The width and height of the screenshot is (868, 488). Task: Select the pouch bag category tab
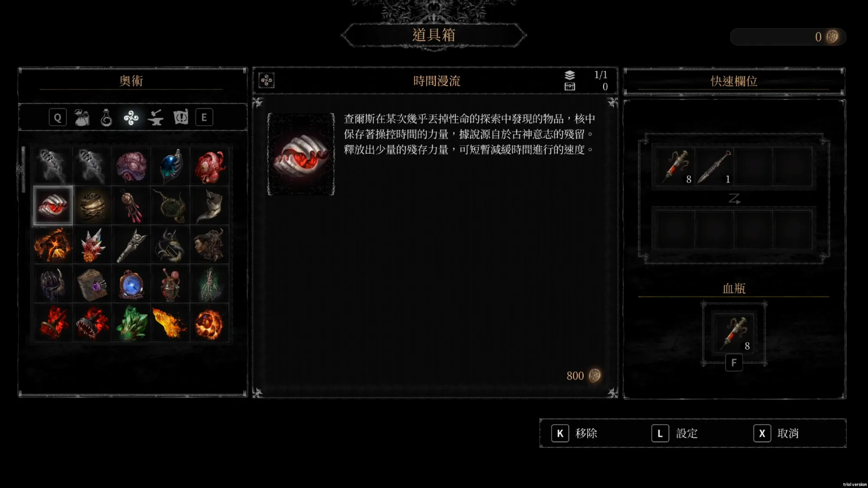[82, 118]
